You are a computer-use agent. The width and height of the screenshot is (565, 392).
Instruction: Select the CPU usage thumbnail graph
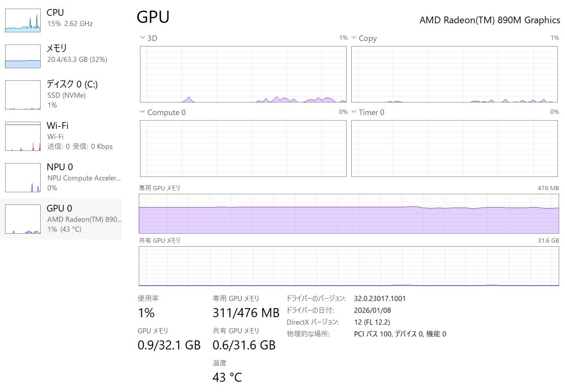click(23, 20)
